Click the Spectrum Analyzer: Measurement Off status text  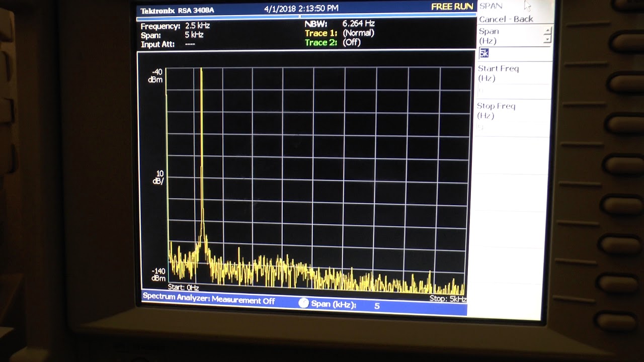coord(209,299)
